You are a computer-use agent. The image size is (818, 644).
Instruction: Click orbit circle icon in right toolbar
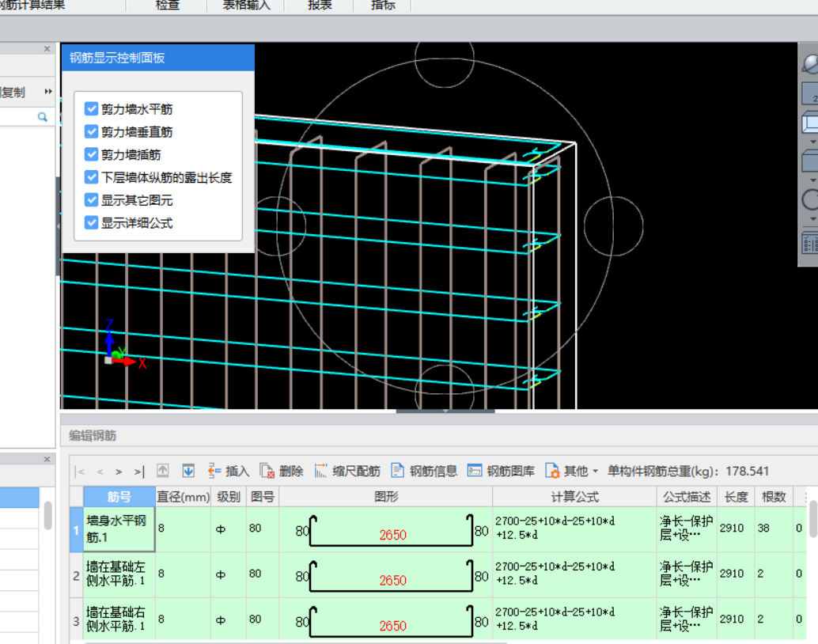tap(810, 199)
